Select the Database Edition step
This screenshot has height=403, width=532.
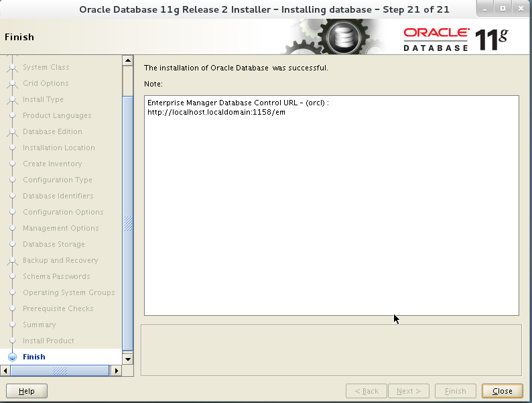point(52,131)
